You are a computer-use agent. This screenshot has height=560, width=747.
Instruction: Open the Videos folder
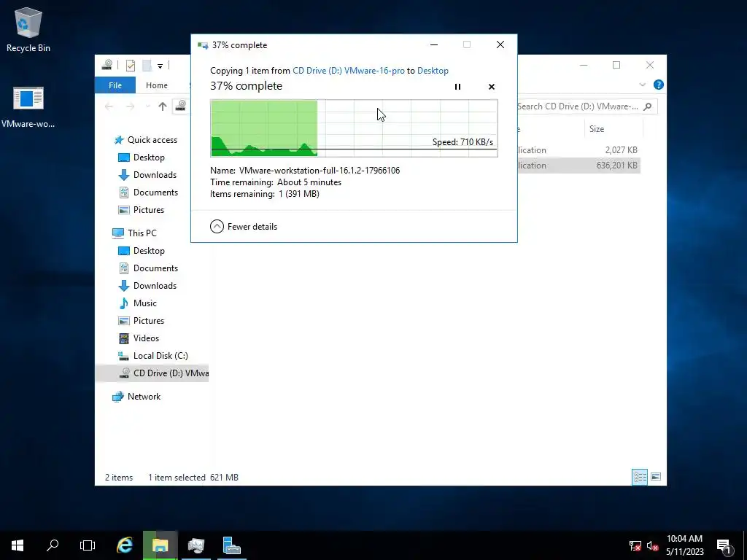point(139,338)
